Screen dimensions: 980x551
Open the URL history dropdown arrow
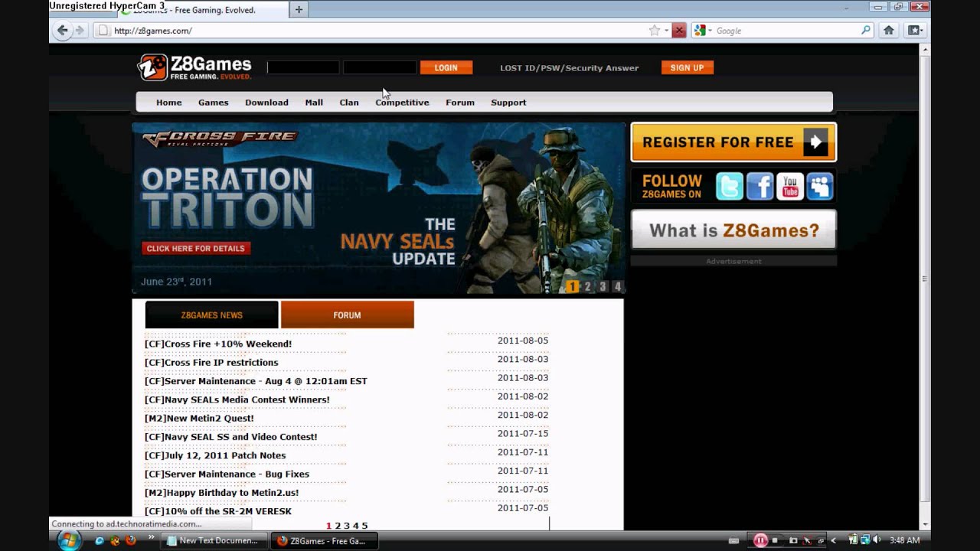pos(667,31)
